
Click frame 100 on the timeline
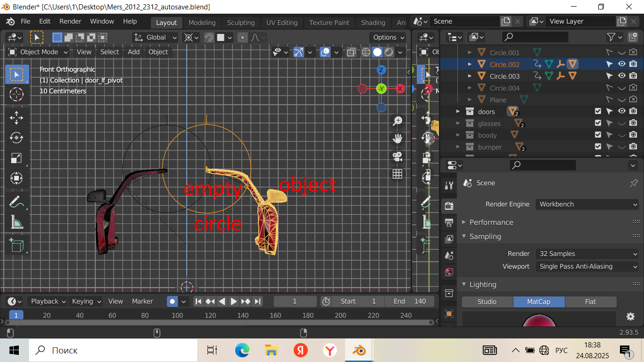coord(177,315)
